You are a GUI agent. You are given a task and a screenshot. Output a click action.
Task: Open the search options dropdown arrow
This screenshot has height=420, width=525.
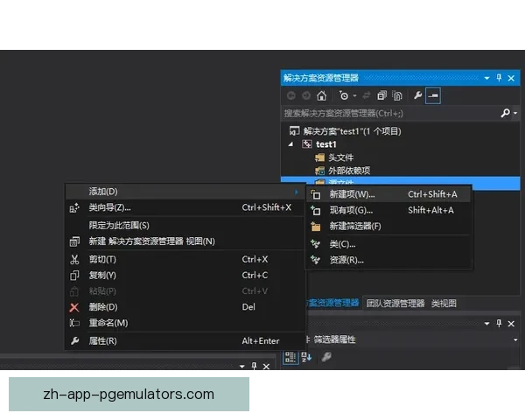pos(515,113)
